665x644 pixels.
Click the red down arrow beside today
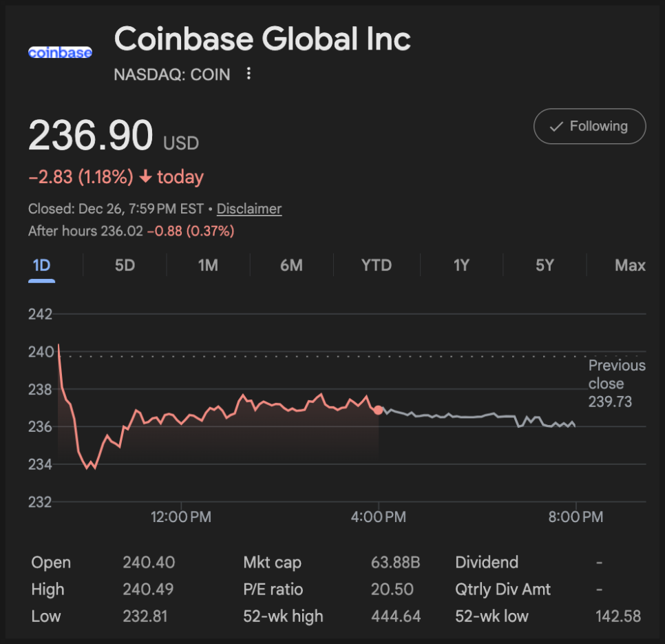pos(145,177)
